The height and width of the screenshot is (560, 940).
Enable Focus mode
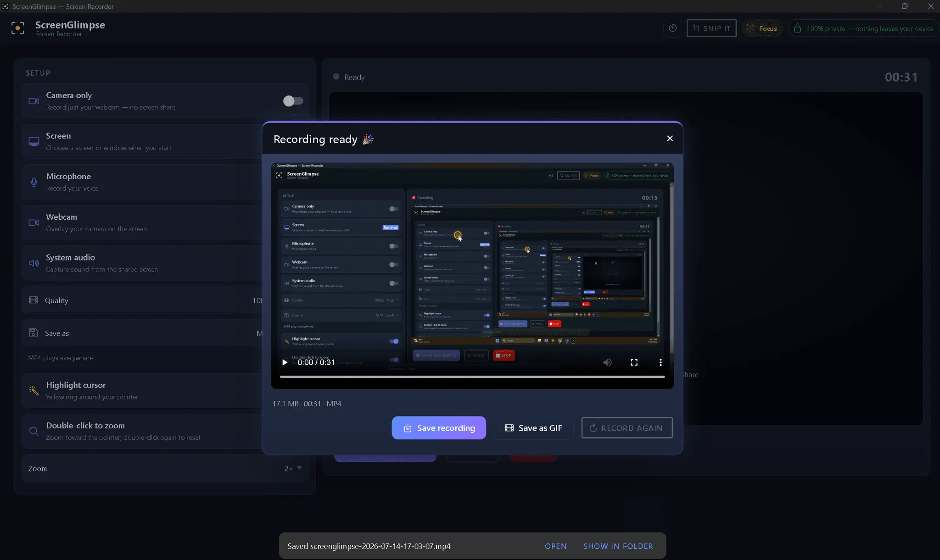(x=762, y=28)
